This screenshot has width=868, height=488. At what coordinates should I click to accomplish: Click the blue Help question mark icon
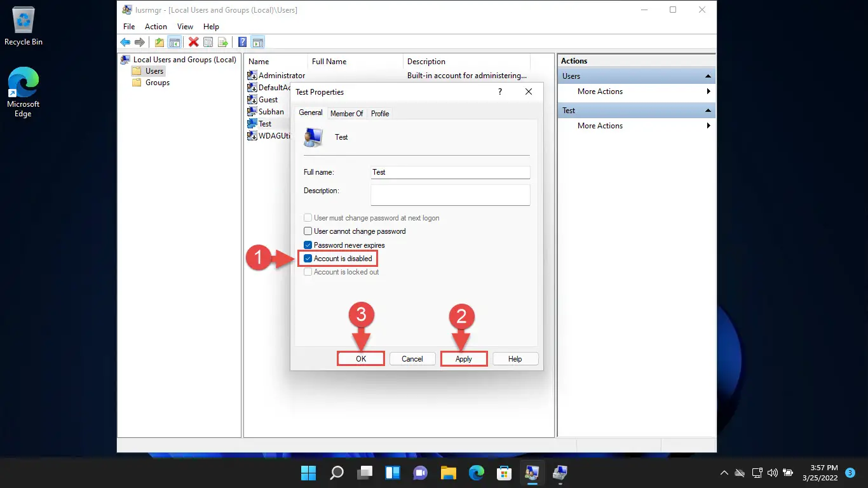(243, 43)
